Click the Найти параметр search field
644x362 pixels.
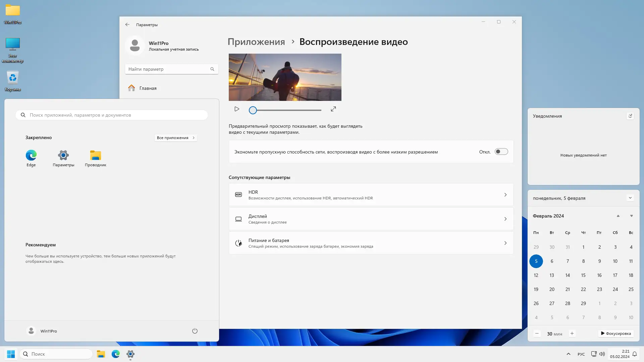tap(168, 69)
